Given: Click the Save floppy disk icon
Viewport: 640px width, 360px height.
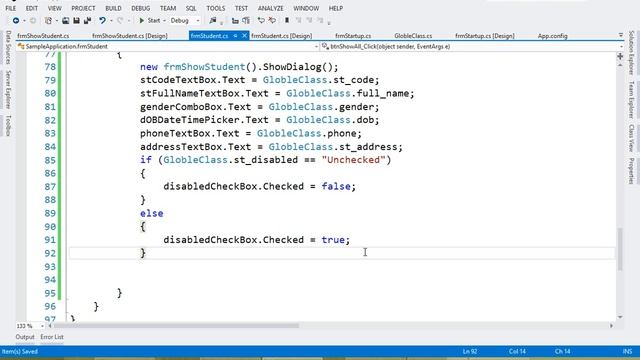Looking at the screenshot, I should 76,20.
